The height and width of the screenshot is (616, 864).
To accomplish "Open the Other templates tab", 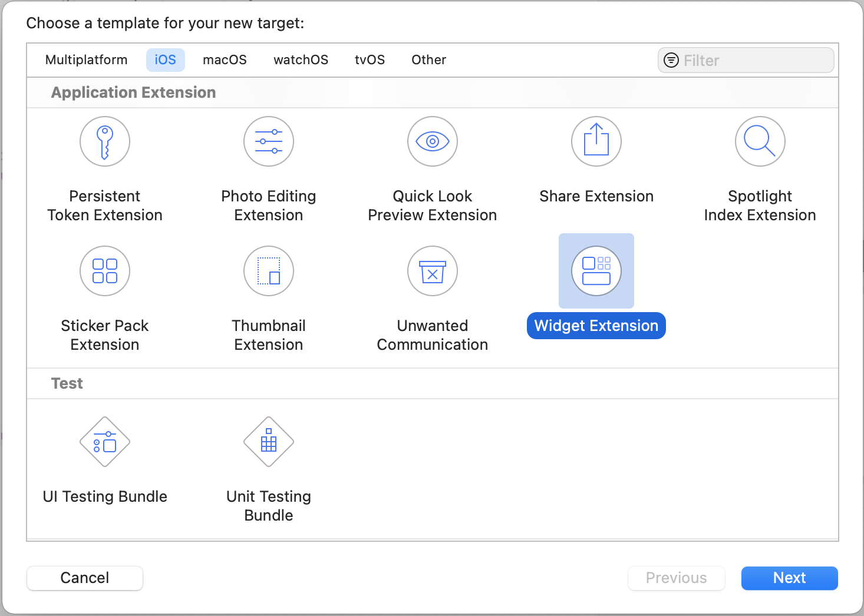I will [428, 60].
